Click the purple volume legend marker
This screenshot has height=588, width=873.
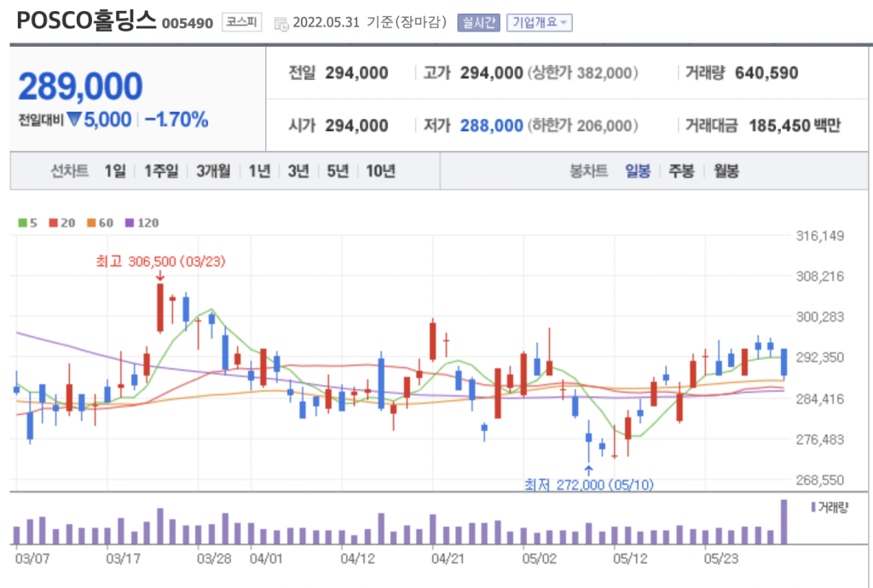tap(812, 508)
